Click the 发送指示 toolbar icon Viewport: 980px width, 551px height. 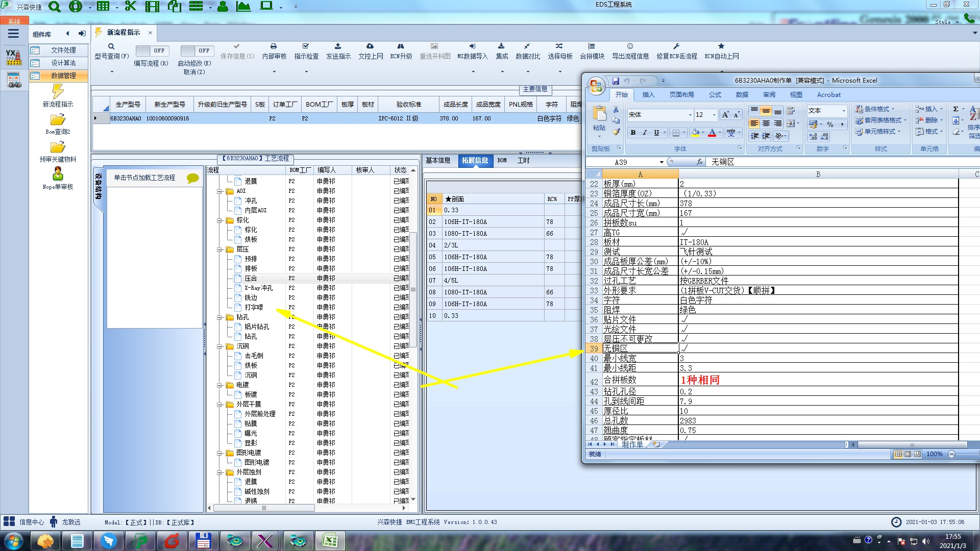pos(338,46)
